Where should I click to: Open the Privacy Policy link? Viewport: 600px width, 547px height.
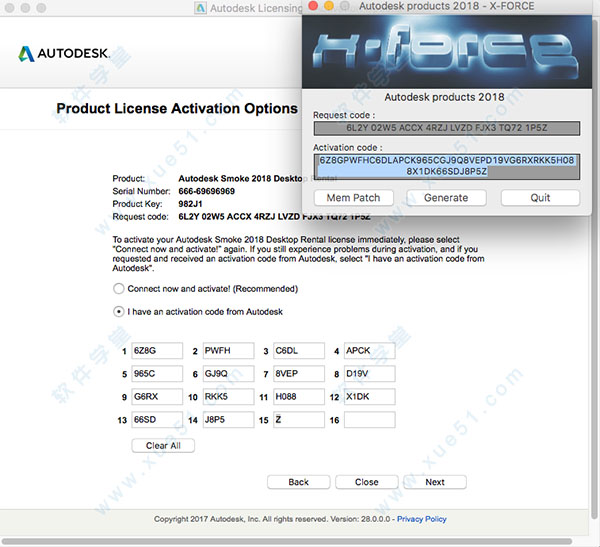click(x=422, y=519)
